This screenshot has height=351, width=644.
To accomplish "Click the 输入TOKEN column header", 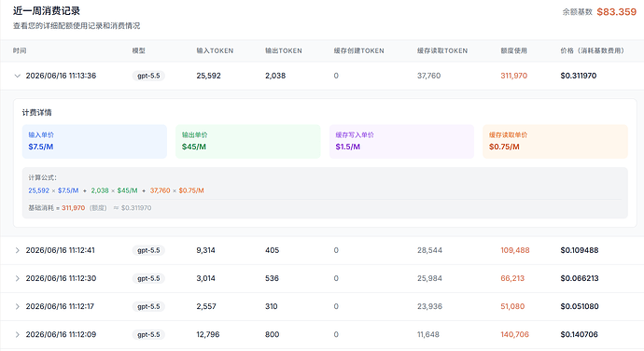I will pos(215,50).
